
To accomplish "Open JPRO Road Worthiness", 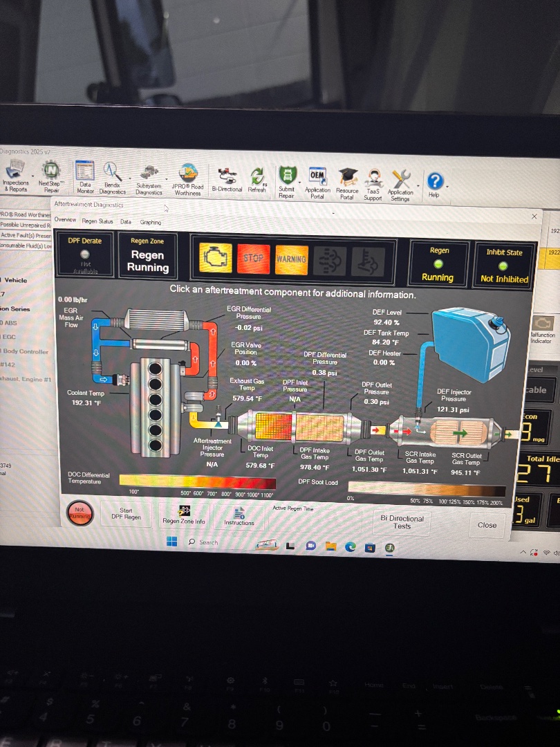I will 187,177.
